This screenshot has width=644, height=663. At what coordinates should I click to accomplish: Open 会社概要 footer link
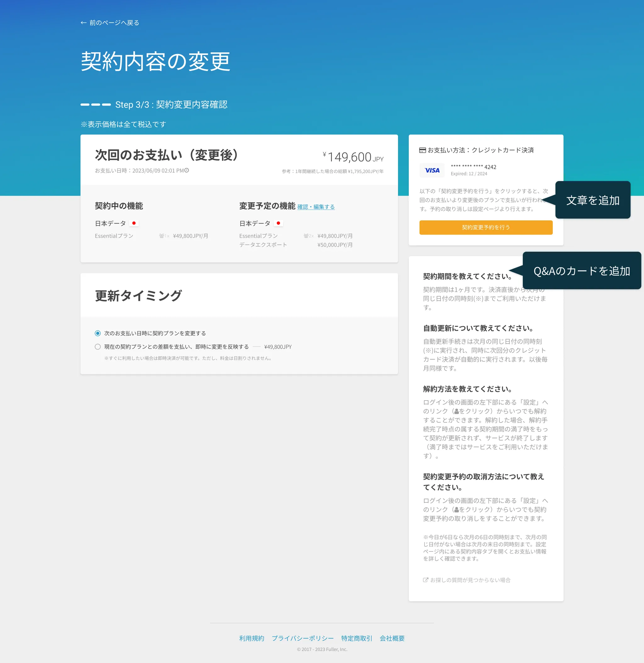pos(392,638)
